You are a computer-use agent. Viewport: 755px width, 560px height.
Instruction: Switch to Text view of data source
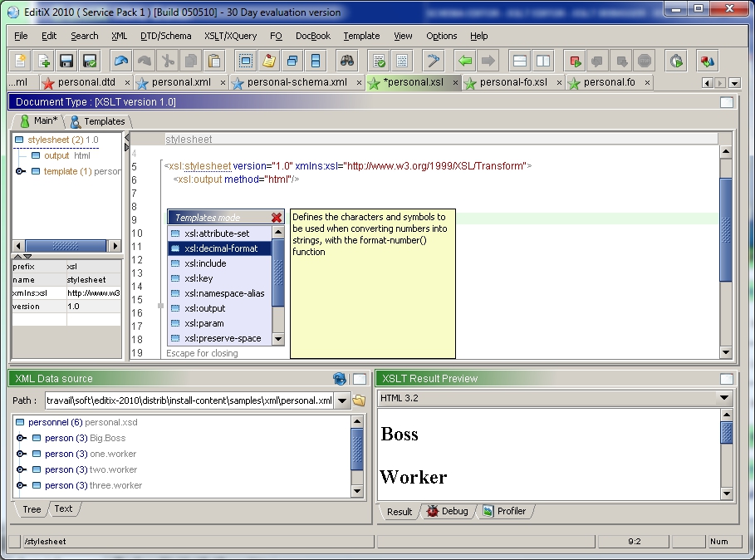[x=63, y=508]
